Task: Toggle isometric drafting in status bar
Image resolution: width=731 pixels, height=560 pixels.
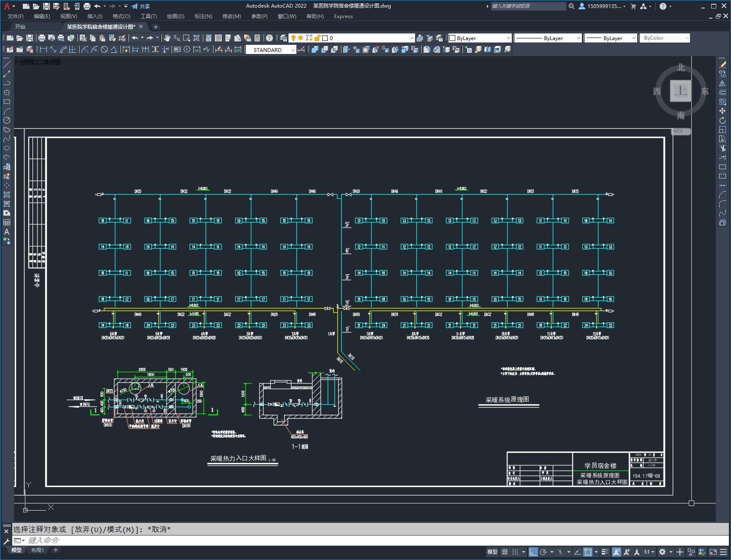Action: (560, 552)
